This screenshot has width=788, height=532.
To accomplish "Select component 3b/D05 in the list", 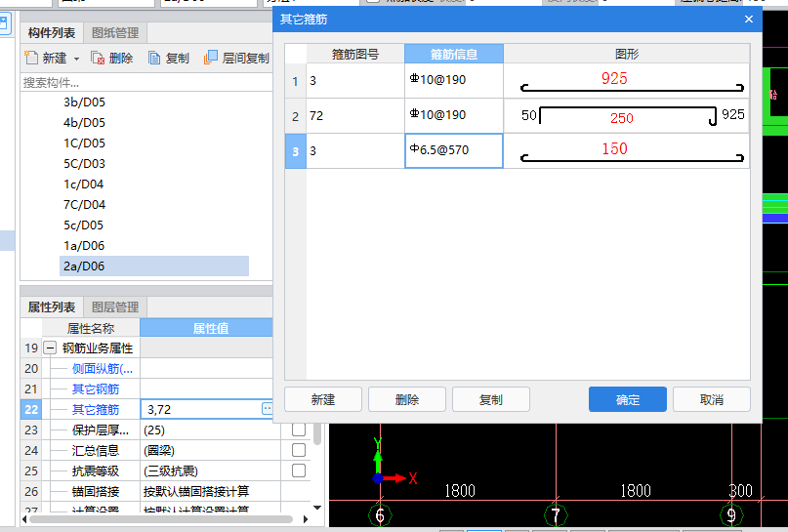I will 84,102.
